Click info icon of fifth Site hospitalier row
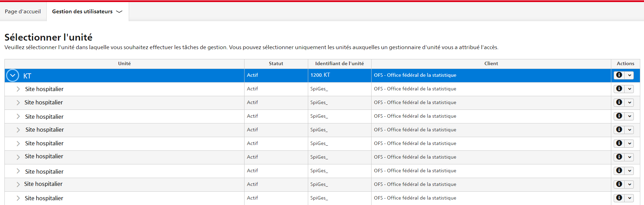644x205 pixels. tap(619, 143)
